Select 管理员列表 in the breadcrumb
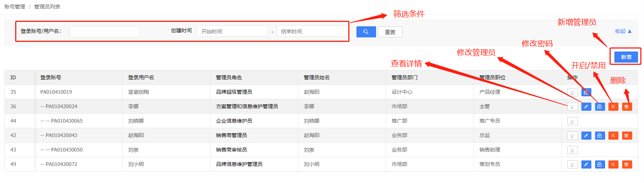 click(47, 7)
